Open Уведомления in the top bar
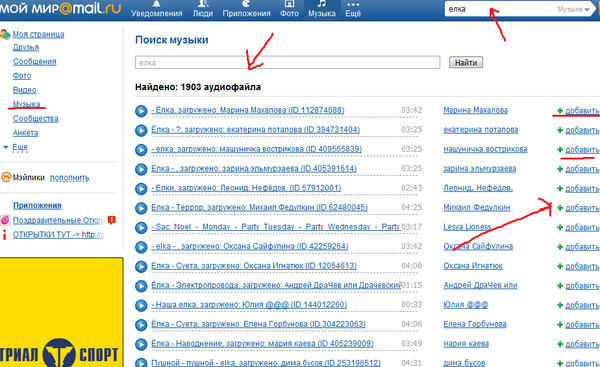This screenshot has width=600, height=367. 157,9
